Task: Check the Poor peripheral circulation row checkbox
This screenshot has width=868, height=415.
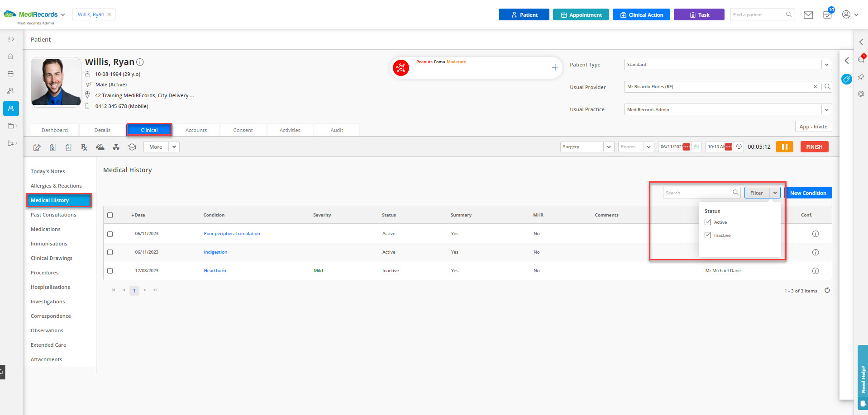Action: (x=110, y=234)
